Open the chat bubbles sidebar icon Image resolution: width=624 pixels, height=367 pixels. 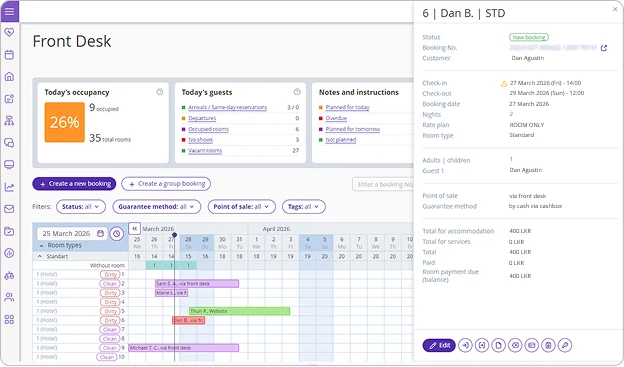click(x=9, y=143)
